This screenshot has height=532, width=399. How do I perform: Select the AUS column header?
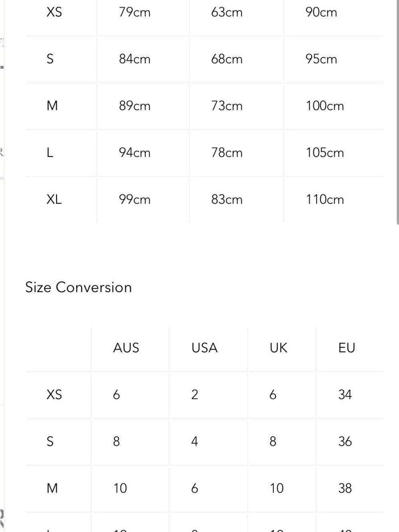tap(126, 348)
